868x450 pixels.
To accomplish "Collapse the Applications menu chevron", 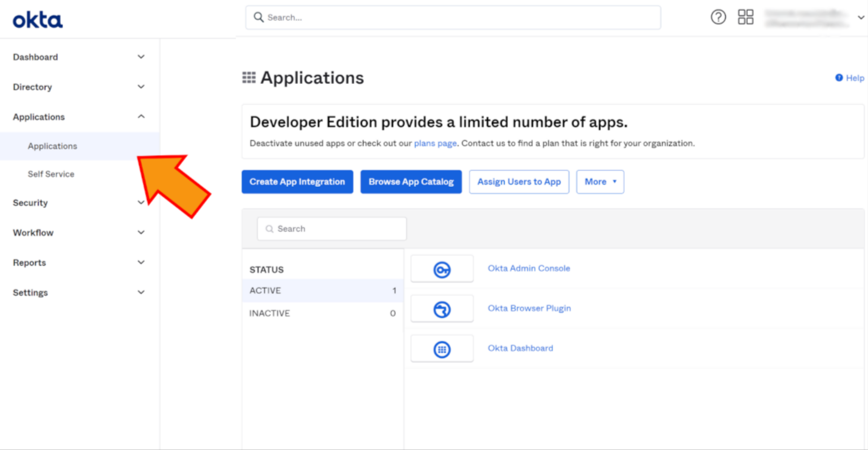I will pos(141,117).
